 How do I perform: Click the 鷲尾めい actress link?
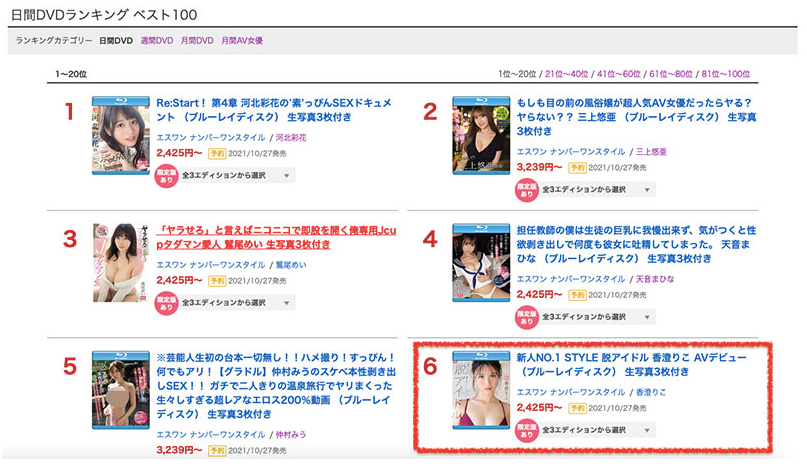(291, 265)
